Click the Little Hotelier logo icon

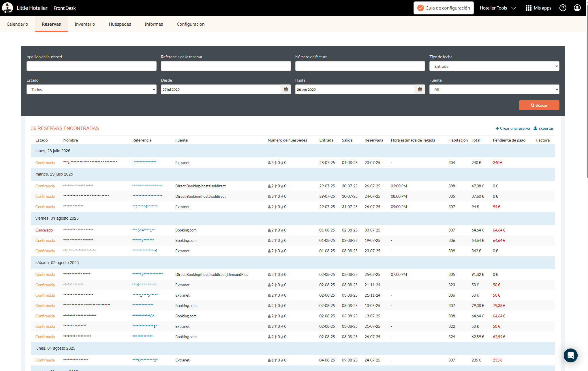(x=7, y=8)
